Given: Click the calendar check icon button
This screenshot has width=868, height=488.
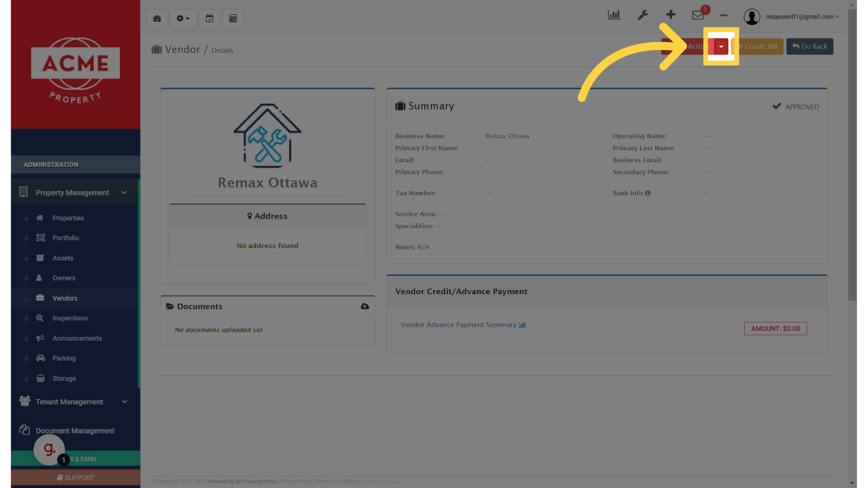Looking at the screenshot, I should 209,19.
